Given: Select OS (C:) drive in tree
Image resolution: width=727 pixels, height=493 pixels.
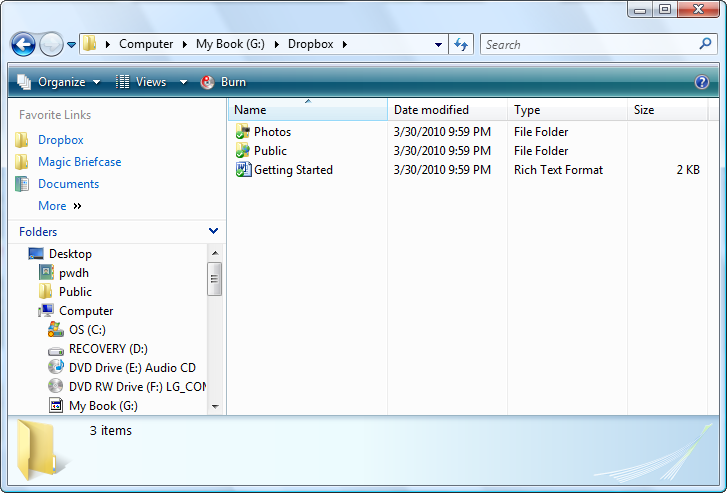Looking at the screenshot, I should (87, 330).
